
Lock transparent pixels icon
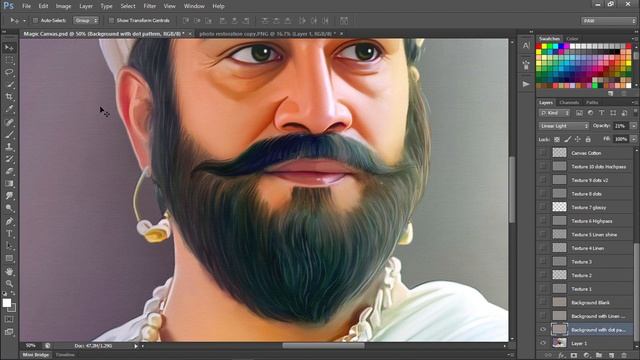557,139
